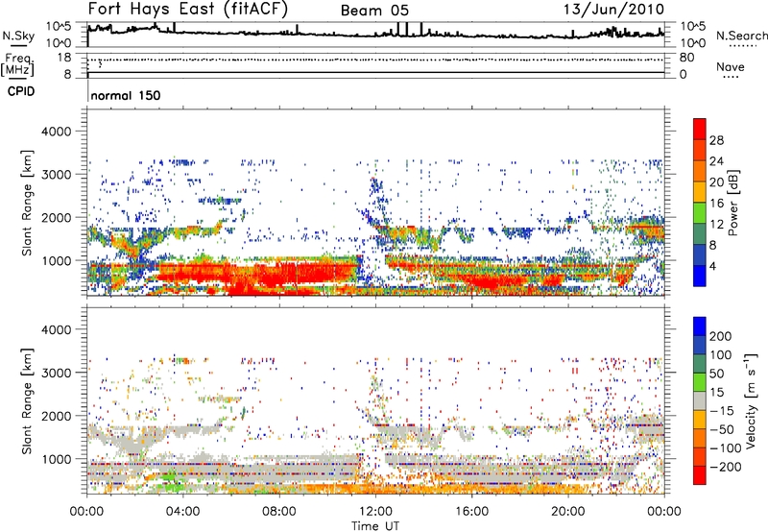Click the 'CPID' label
This screenshot has width=768, height=532.
pyautogui.click(x=21, y=91)
